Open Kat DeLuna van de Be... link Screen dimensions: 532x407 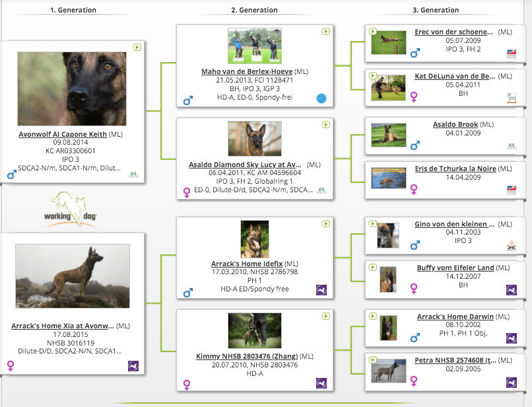(455, 76)
